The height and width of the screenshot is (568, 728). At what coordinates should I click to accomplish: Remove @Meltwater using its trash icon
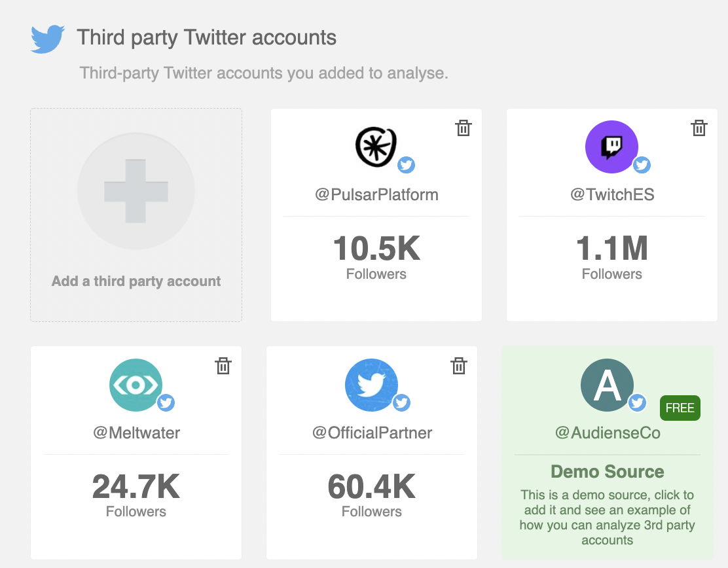[x=223, y=366]
